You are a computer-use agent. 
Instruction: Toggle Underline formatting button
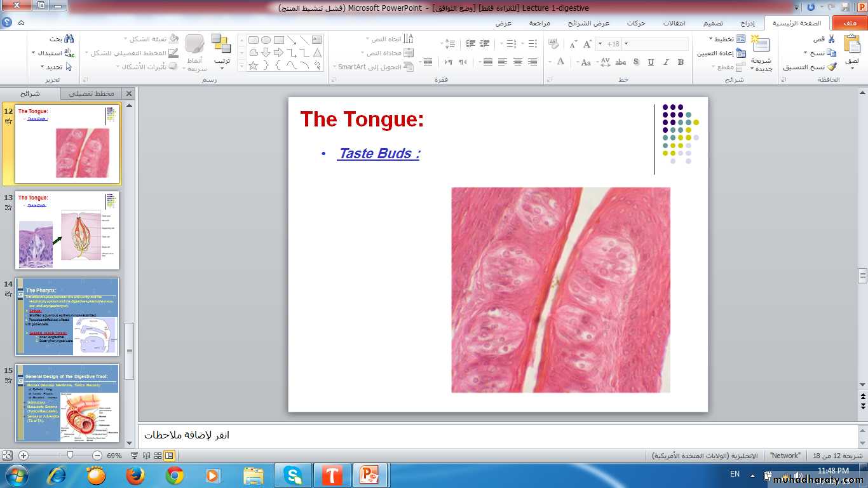[x=651, y=62]
